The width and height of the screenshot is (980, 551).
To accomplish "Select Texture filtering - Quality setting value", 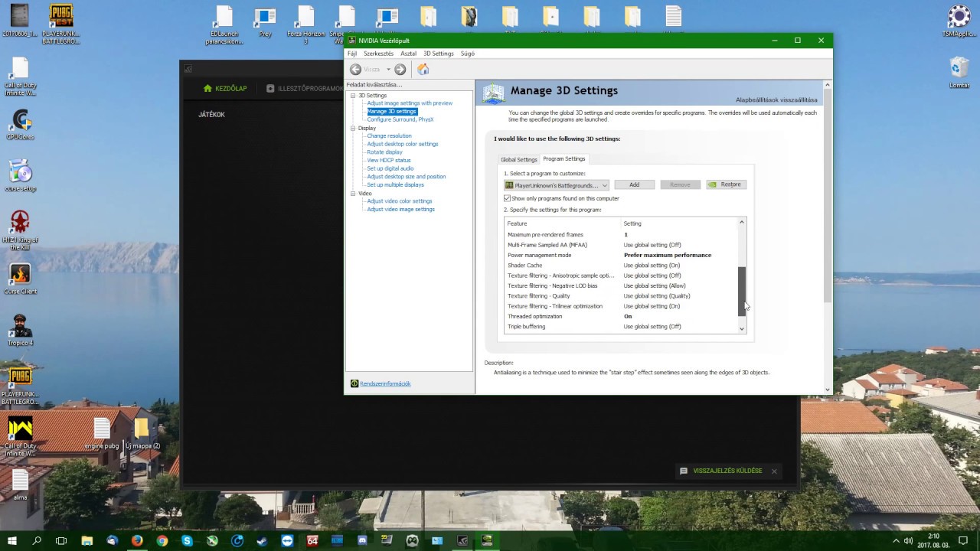I will point(657,296).
